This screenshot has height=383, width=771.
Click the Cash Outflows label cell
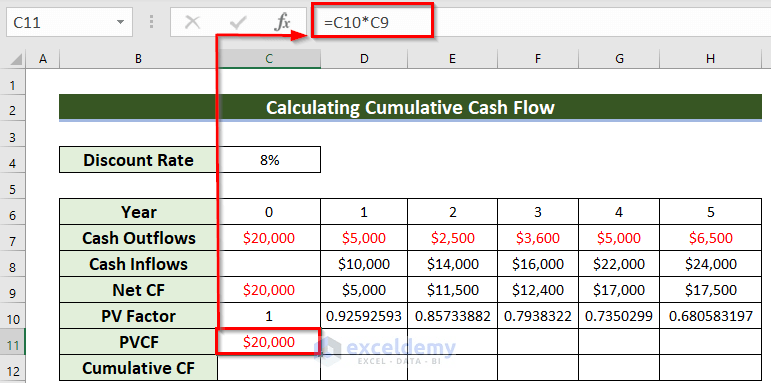[x=138, y=238]
